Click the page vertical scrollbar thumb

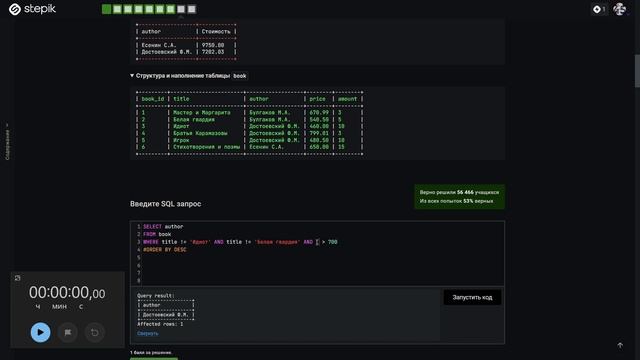pos(637,71)
